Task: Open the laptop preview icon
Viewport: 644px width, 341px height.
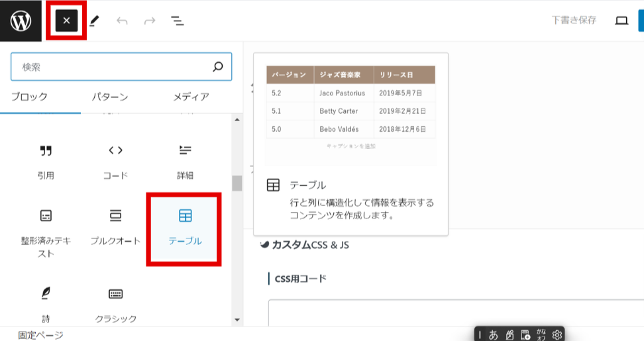Action: point(621,21)
